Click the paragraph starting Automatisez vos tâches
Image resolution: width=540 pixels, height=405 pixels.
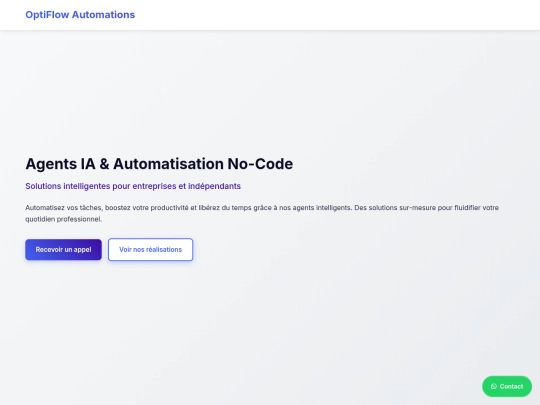(262, 213)
